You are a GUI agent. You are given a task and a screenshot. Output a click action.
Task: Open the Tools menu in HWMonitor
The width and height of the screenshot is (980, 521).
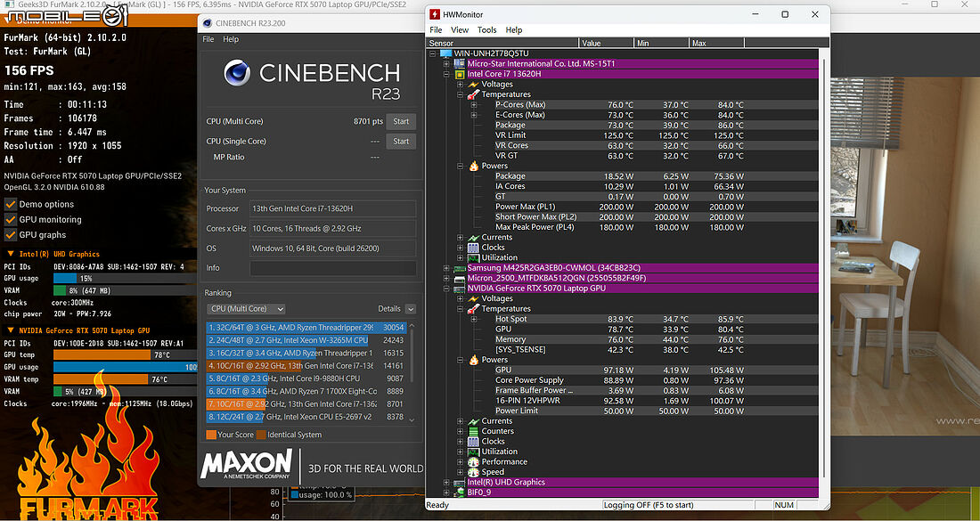point(486,30)
